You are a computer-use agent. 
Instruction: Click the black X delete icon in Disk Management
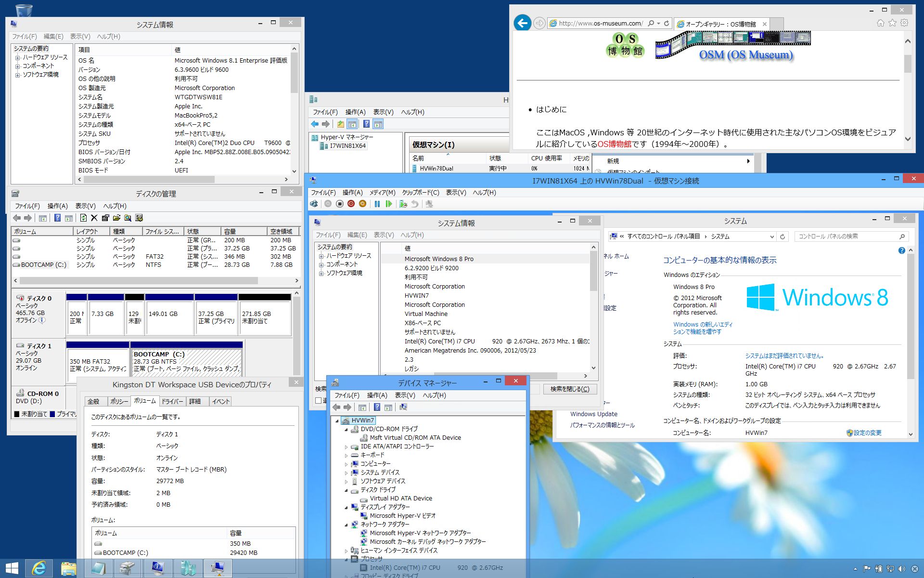point(94,218)
